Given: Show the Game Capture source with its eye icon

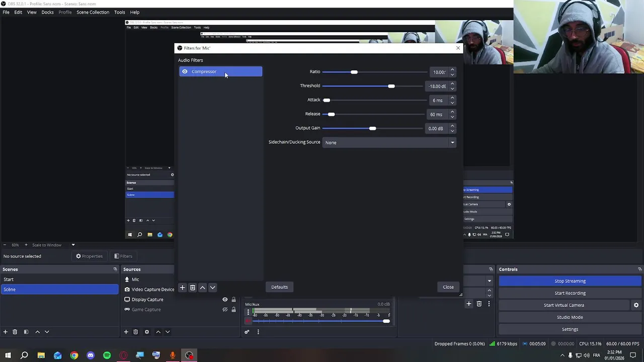Looking at the screenshot, I should 225,310.
